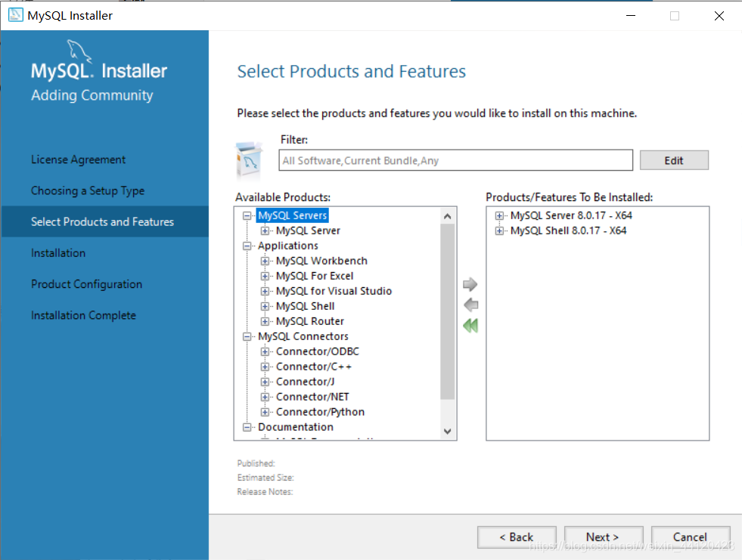Expand the Connector/Python node
742x560 pixels.
[265, 413]
